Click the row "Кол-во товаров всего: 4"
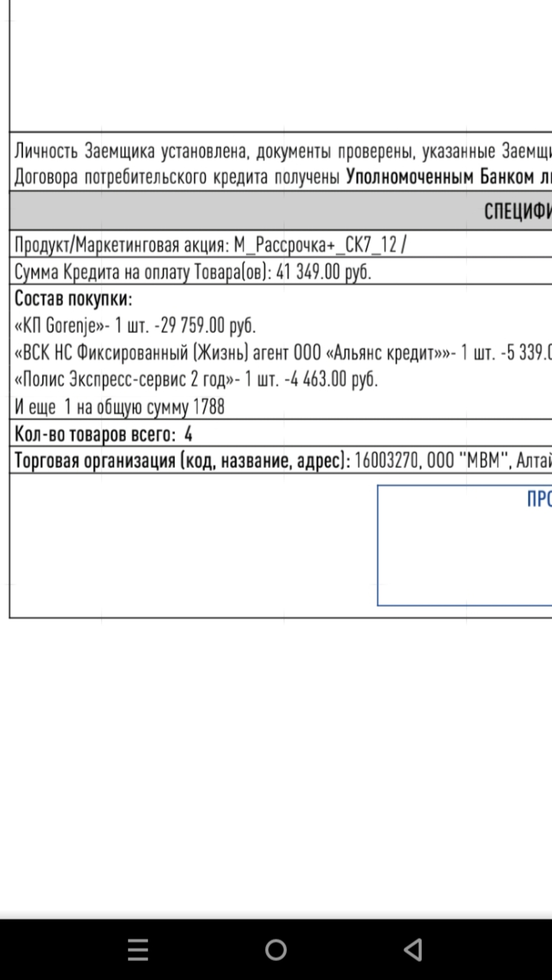The image size is (552, 980). click(x=281, y=434)
